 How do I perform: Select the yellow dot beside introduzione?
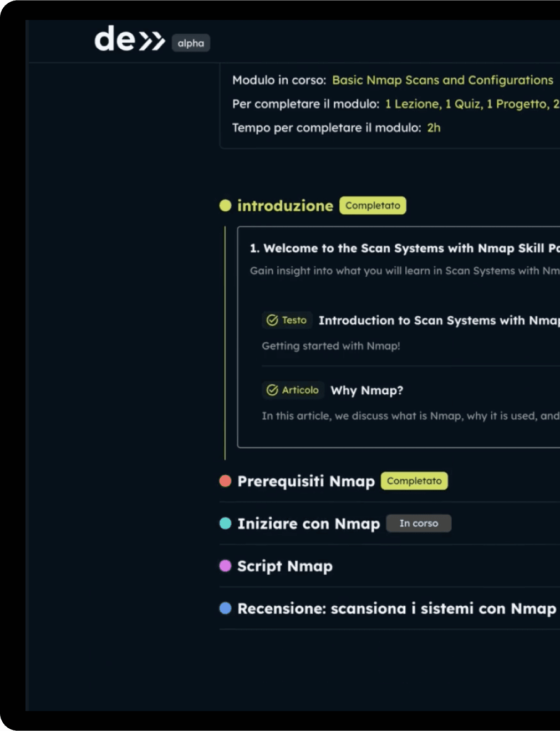pos(225,205)
